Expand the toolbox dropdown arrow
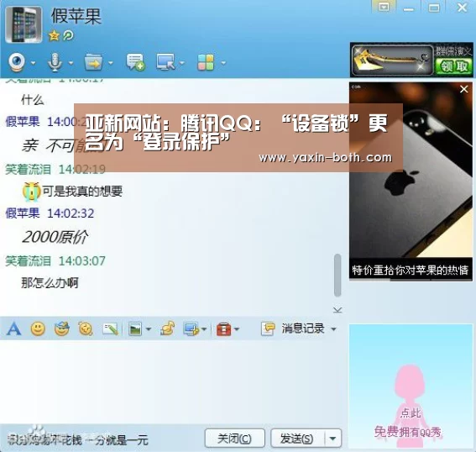The width and height of the screenshot is (476, 452). pos(237,329)
